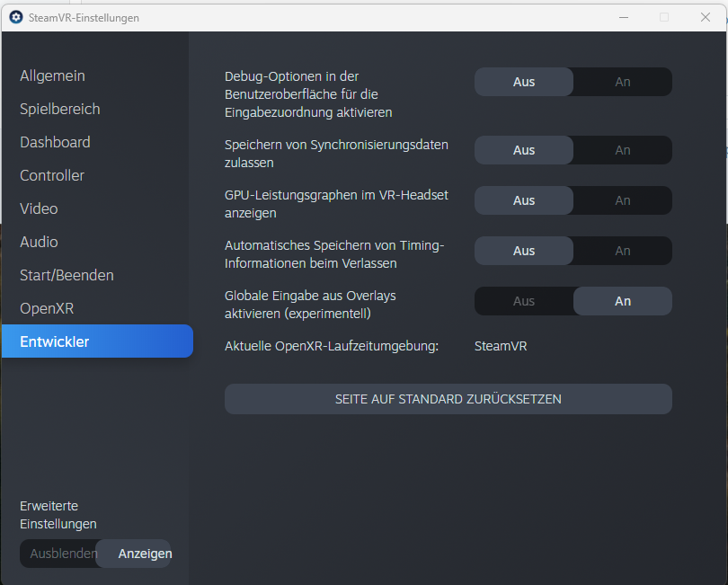Disable Globale Eingabe aus Overlays with Aus
Screen dimensions: 728x585
click(x=524, y=301)
